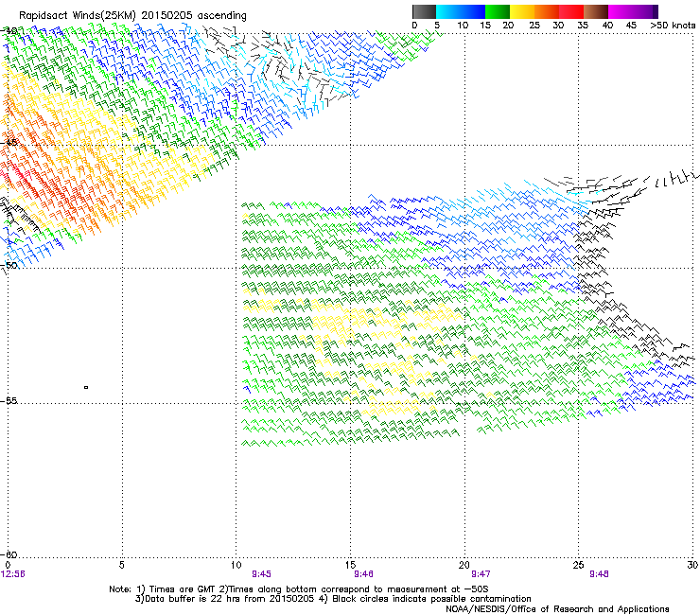
Task: Click the brown 35-40 knots color swatch
Action: (x=596, y=11)
